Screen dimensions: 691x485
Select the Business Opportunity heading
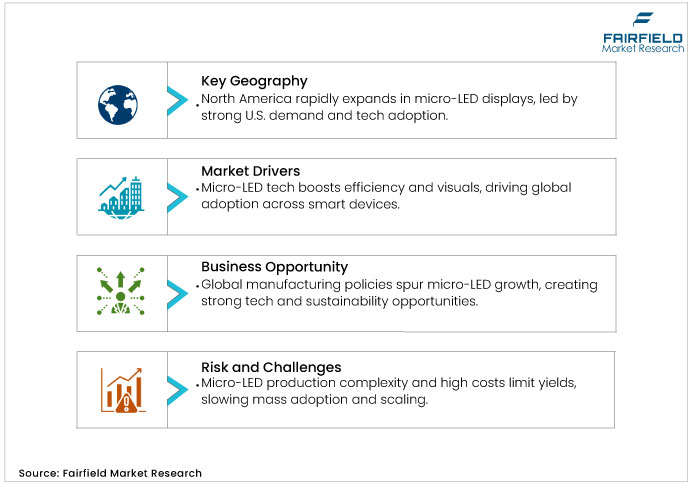click(x=274, y=267)
